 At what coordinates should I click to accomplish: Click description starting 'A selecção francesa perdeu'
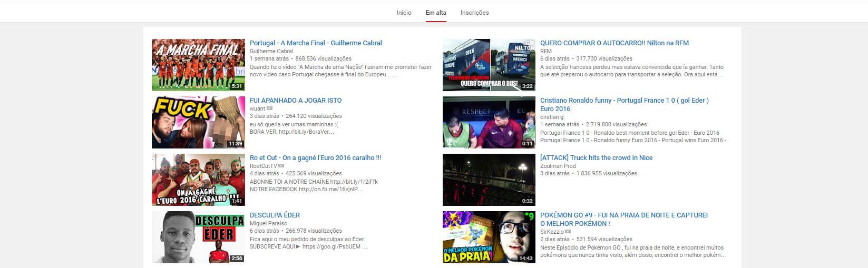632,71
